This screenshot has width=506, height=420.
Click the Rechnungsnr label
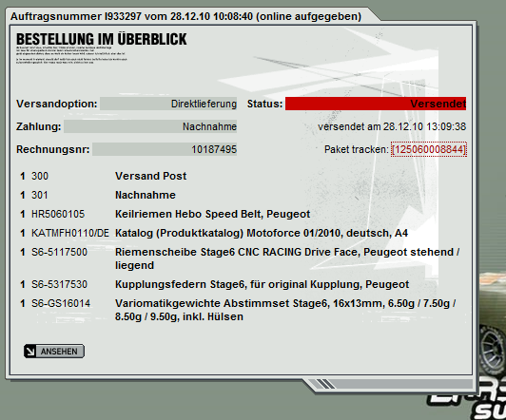pyautogui.click(x=53, y=149)
